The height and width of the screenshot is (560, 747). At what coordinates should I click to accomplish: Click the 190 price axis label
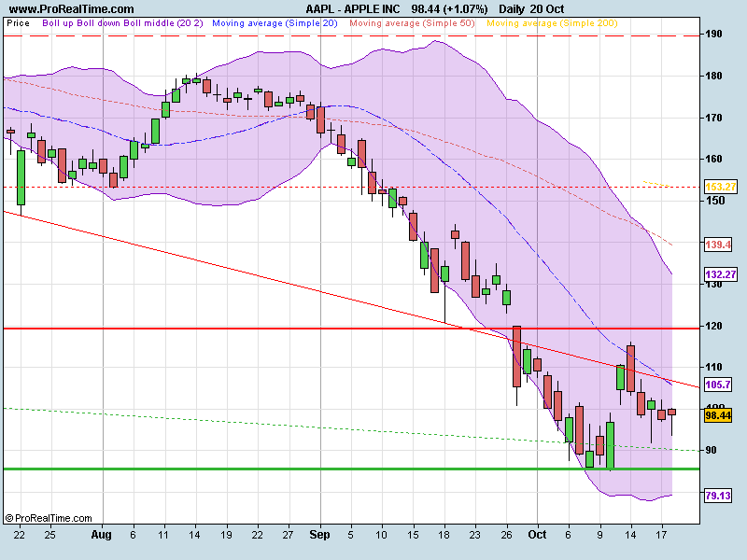713,34
